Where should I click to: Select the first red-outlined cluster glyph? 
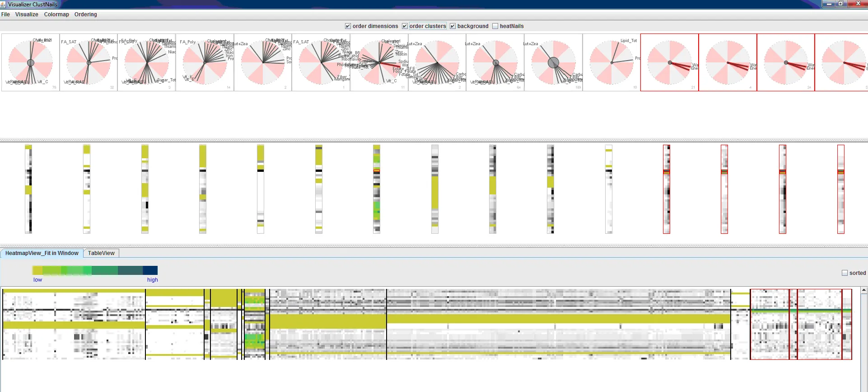pos(670,62)
